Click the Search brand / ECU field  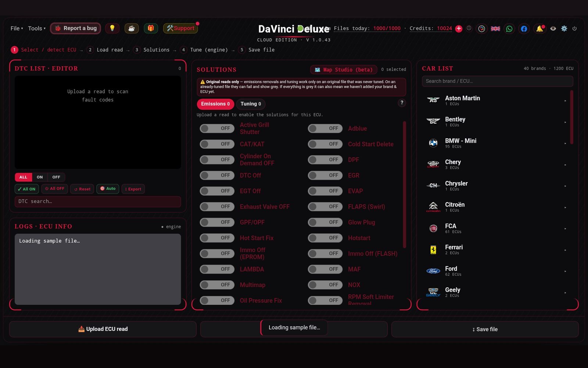(497, 81)
